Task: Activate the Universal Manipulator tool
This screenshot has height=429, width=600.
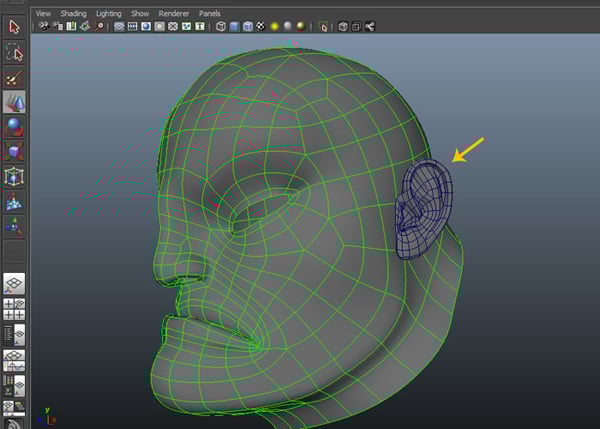Action: pyautogui.click(x=14, y=177)
